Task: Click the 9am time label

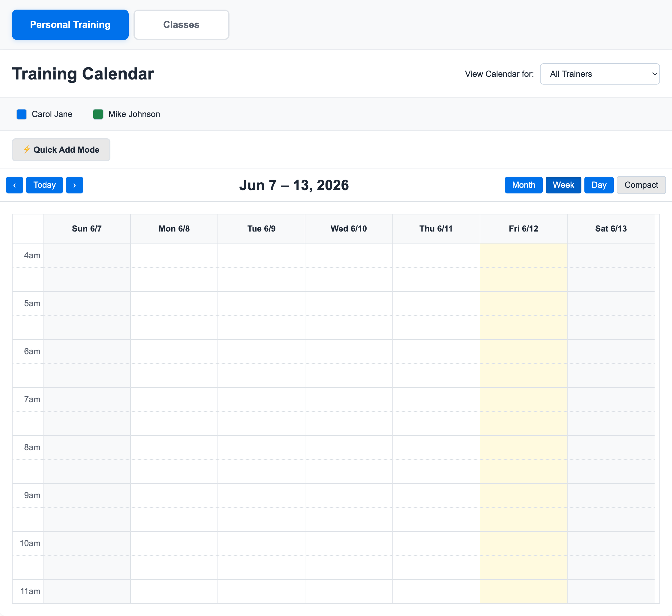Action: pos(32,495)
